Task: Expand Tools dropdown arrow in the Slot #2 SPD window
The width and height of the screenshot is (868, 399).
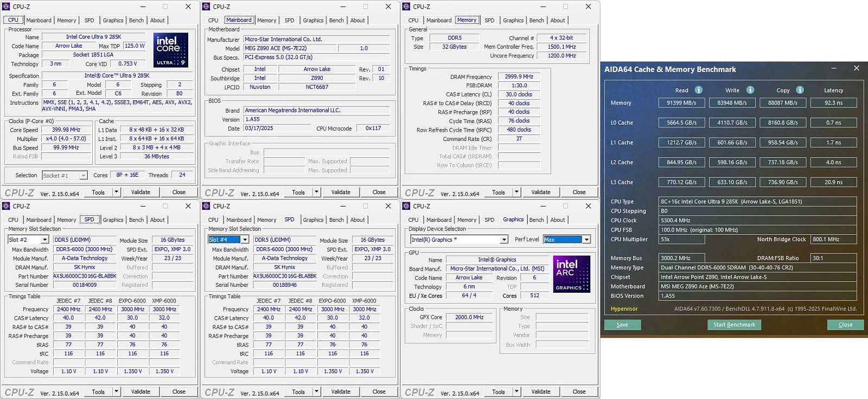Action: coord(116,391)
